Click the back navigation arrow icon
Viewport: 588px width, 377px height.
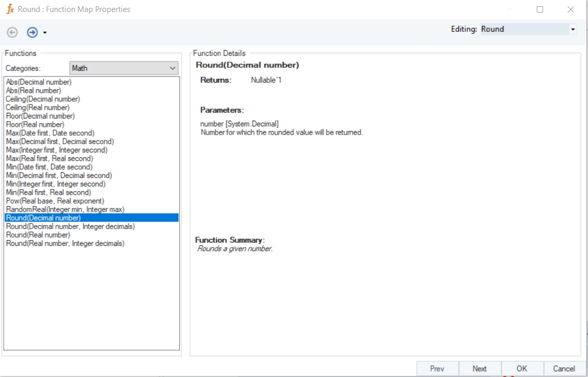point(12,32)
